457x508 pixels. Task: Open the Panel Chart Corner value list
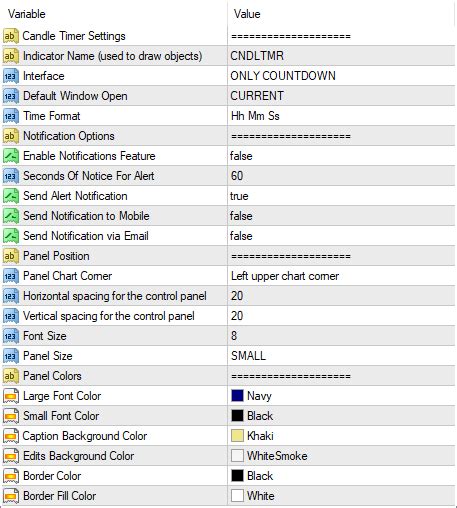pos(341,276)
